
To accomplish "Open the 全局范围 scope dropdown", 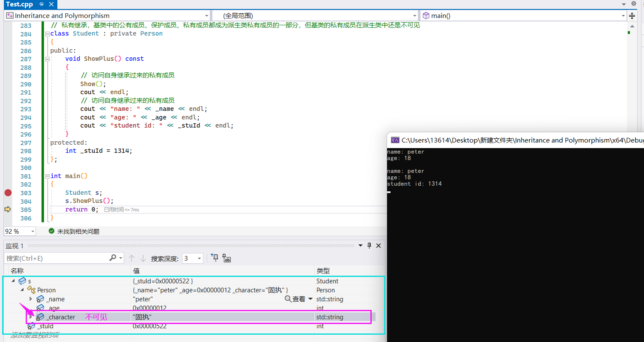I will [x=315, y=15].
